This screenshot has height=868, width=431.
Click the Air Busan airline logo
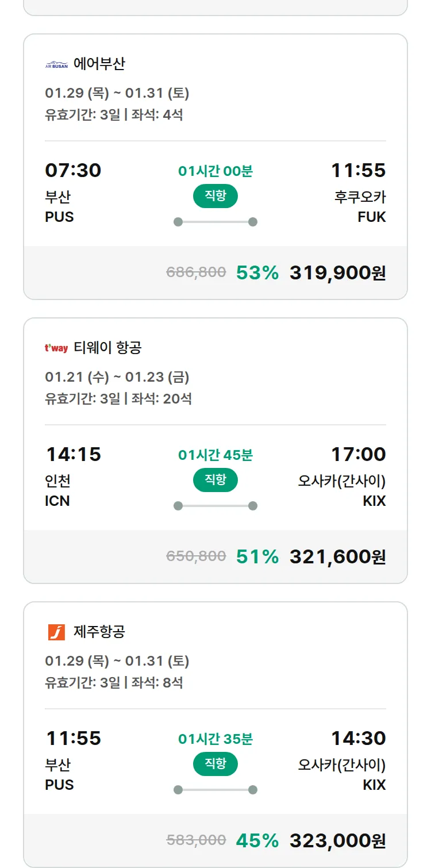[56, 64]
